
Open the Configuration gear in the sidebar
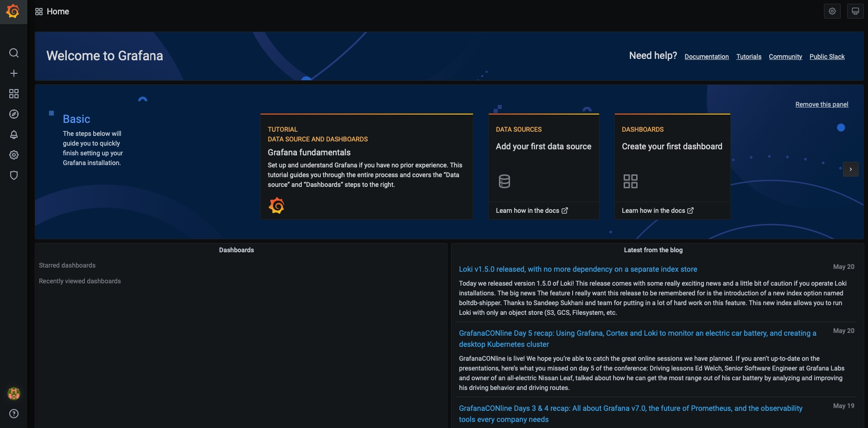14,155
